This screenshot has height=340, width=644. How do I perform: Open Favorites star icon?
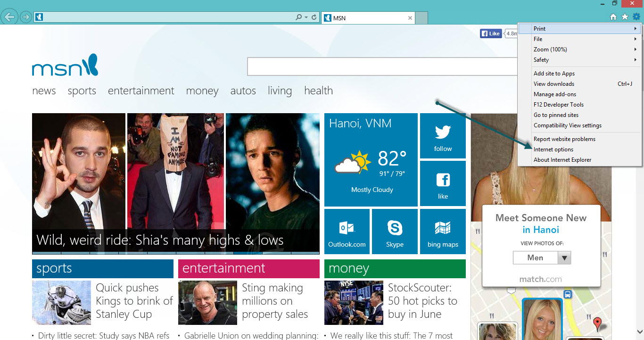tap(625, 17)
